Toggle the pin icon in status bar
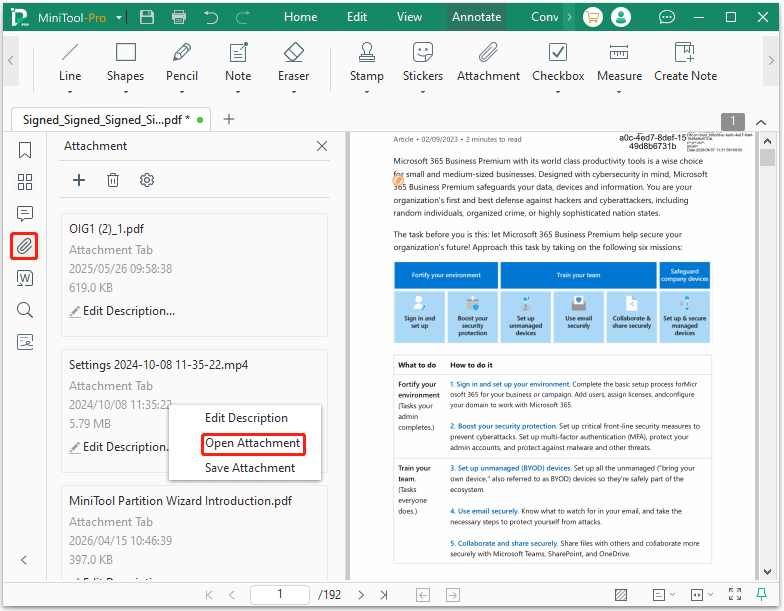The image size is (784, 611). pyautogui.click(x=762, y=594)
